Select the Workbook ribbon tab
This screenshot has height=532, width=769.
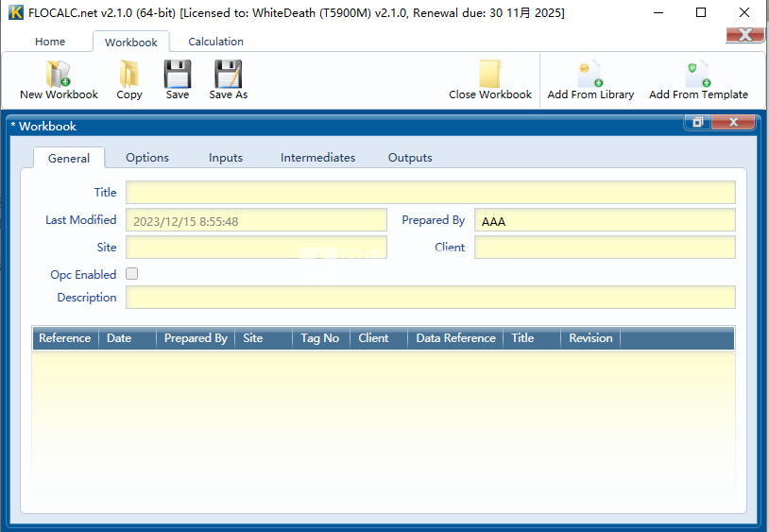tap(131, 43)
